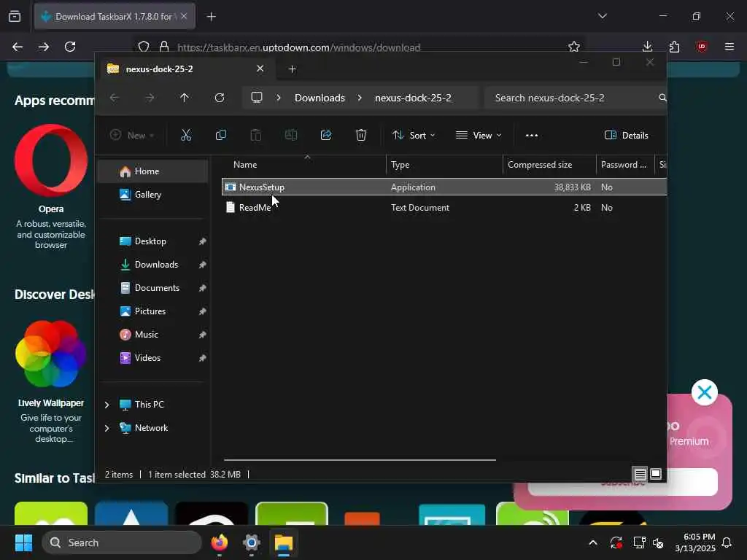Go up one folder level in Explorer
The width and height of the screenshot is (747, 560).
click(x=185, y=98)
